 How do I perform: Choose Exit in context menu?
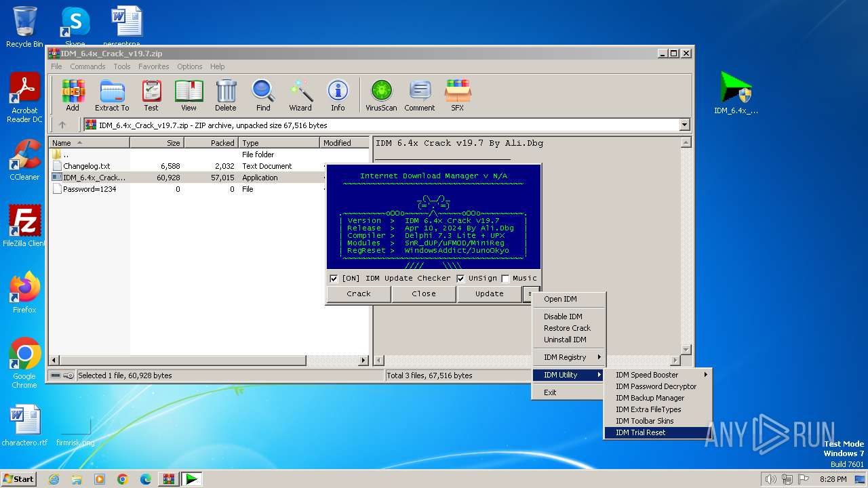(x=568, y=392)
